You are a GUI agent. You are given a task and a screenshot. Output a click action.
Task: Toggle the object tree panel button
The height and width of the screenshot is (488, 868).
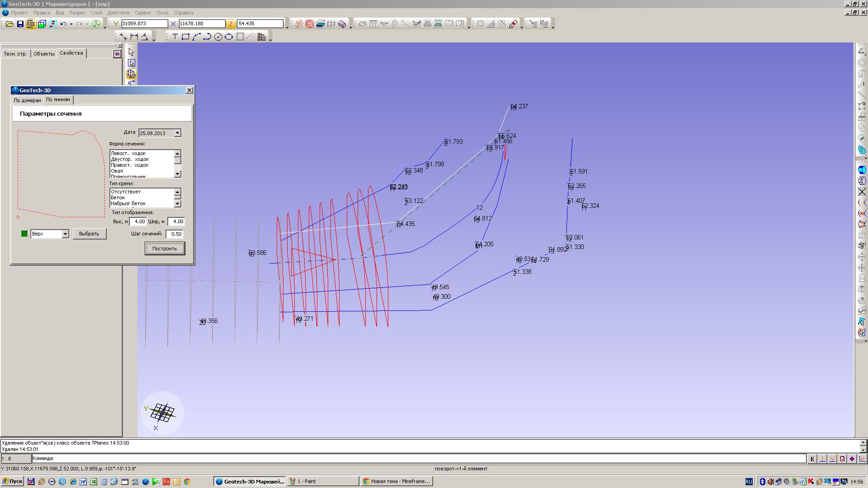[31, 24]
